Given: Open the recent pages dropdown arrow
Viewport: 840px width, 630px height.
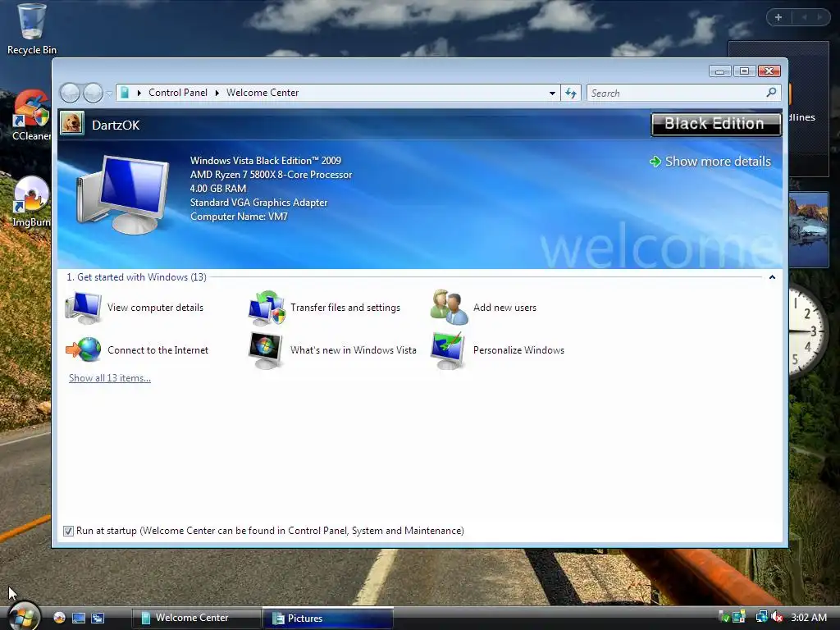Looking at the screenshot, I should (109, 94).
